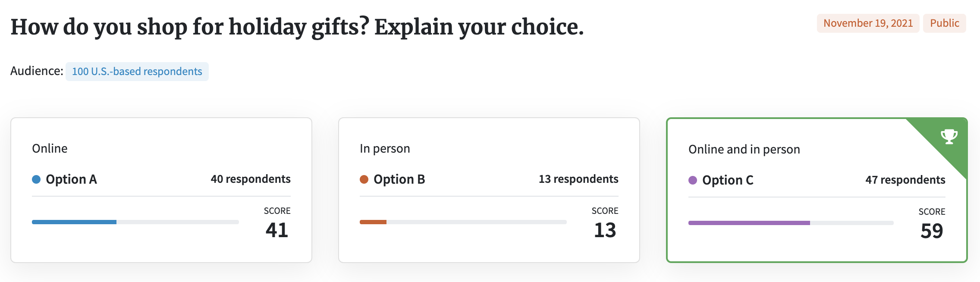Open the 47 respondents list

click(905, 180)
